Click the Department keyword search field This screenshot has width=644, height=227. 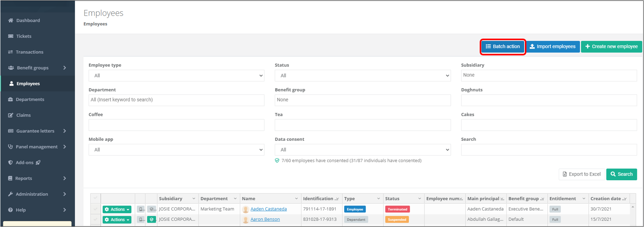(x=176, y=100)
